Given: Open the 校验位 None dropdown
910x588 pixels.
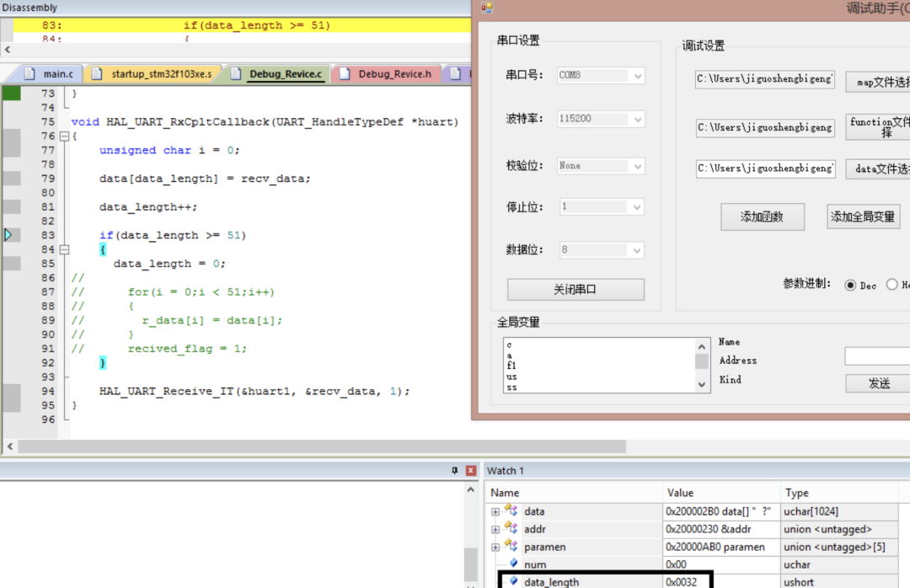Looking at the screenshot, I should [639, 165].
